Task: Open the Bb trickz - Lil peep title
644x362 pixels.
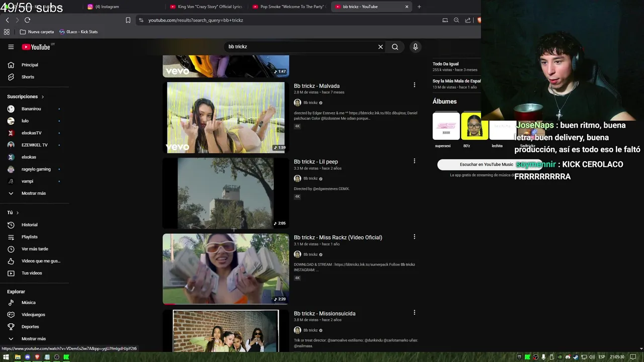Action: tap(315, 162)
